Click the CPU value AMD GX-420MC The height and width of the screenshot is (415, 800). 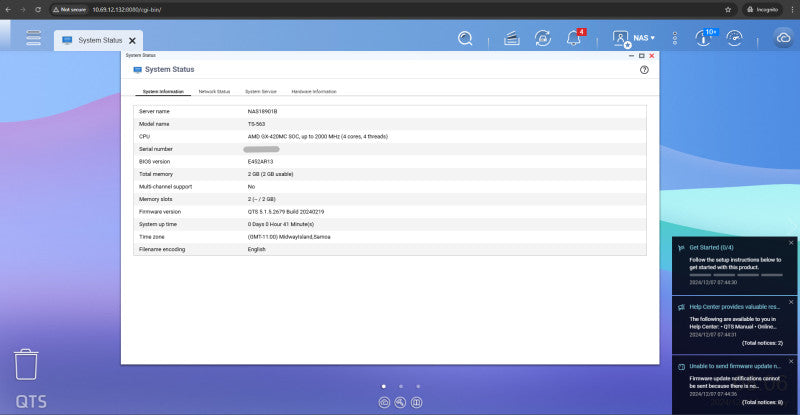tap(317, 136)
